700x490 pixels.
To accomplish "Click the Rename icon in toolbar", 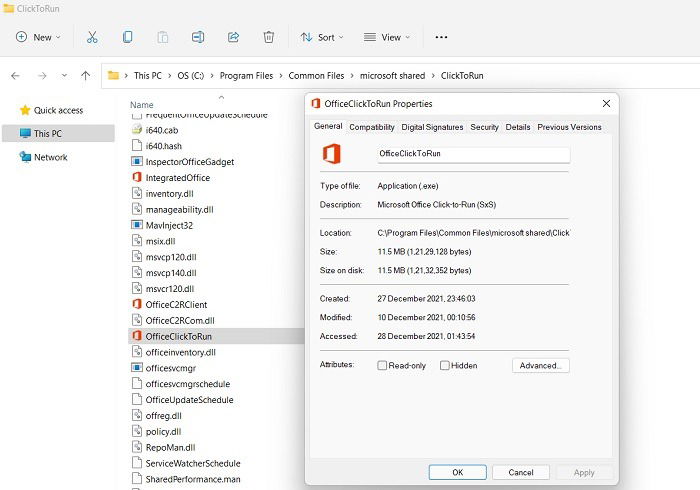I will tap(198, 37).
